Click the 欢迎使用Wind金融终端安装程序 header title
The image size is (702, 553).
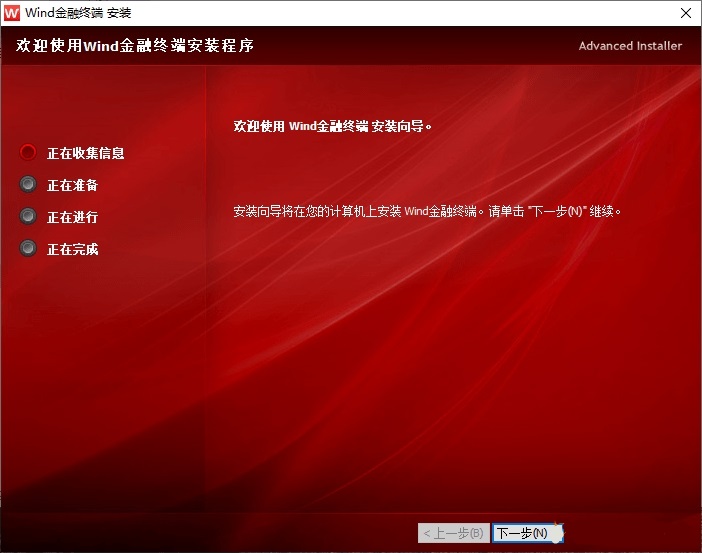[x=135, y=46]
